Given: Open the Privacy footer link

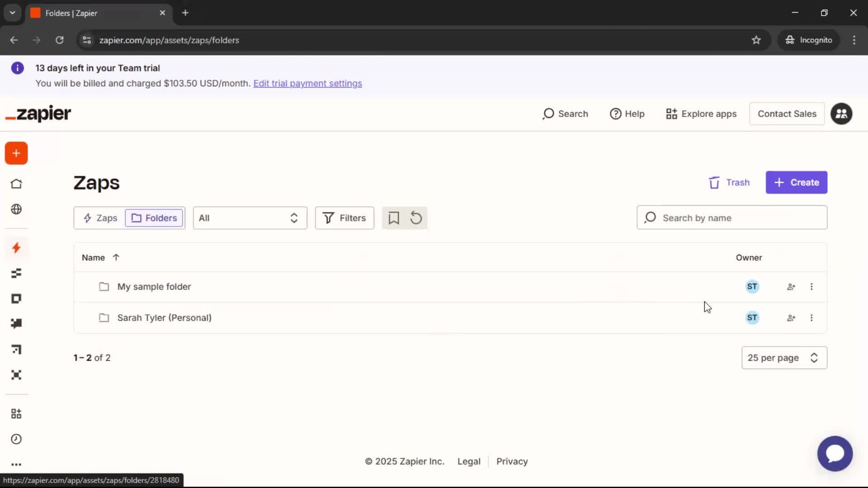Looking at the screenshot, I should click(x=512, y=461).
